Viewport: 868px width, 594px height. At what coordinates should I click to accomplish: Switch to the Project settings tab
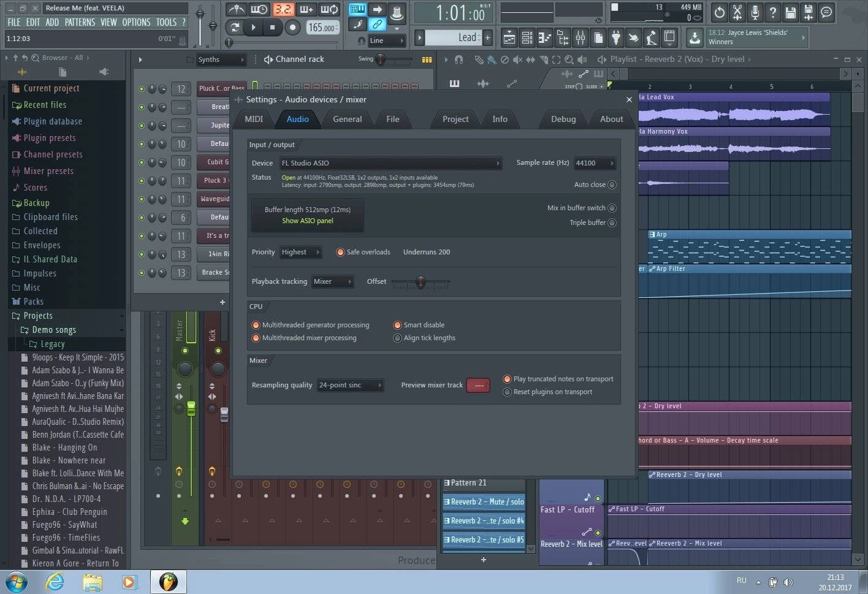tap(455, 119)
